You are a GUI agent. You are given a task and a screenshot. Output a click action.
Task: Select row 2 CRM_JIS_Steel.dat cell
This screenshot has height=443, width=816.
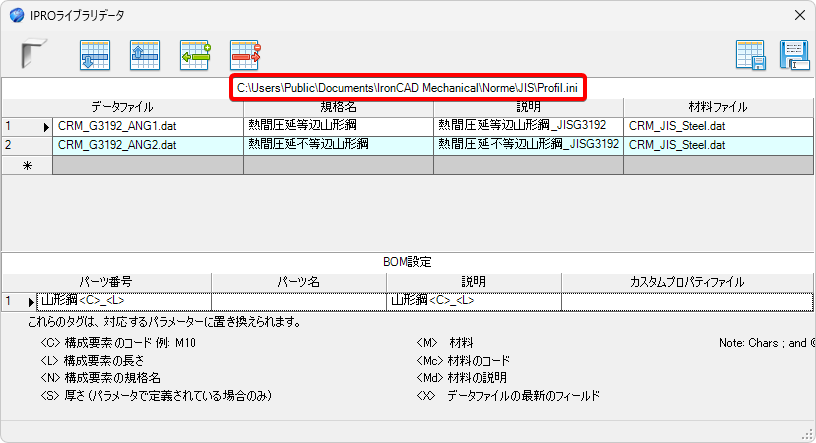click(x=718, y=145)
